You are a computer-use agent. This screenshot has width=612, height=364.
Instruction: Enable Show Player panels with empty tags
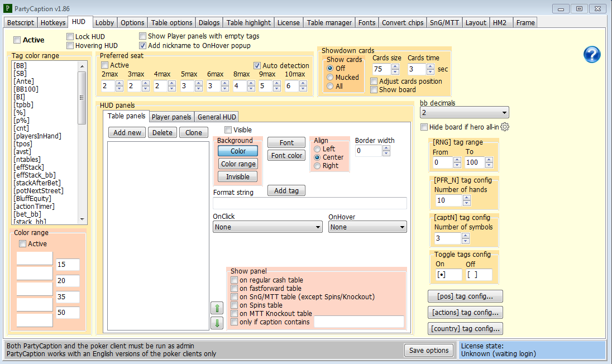tap(143, 36)
